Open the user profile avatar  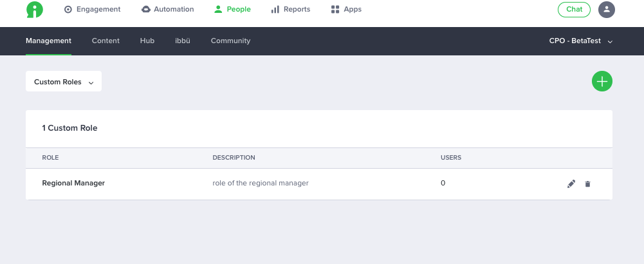(x=607, y=10)
